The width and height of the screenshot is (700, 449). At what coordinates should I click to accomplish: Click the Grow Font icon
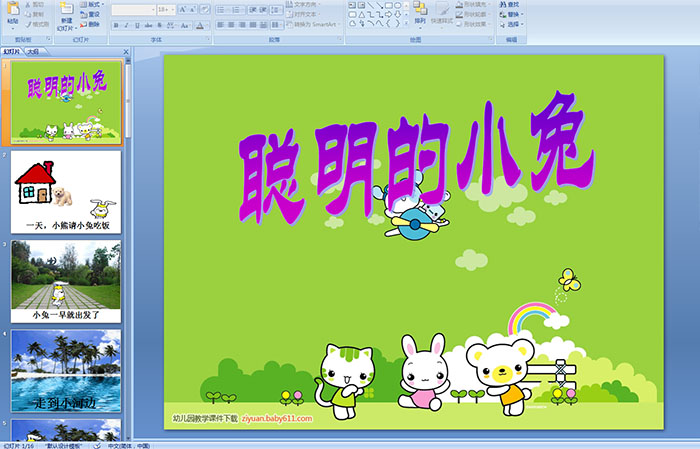point(183,10)
